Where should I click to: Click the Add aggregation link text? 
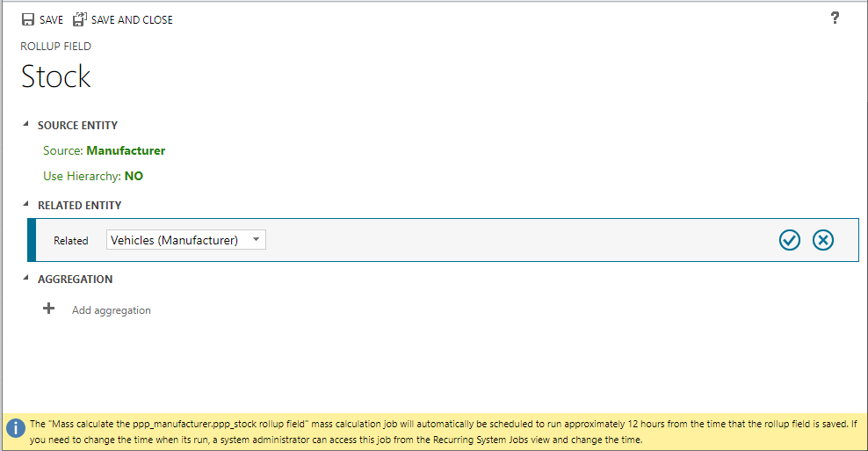point(112,310)
